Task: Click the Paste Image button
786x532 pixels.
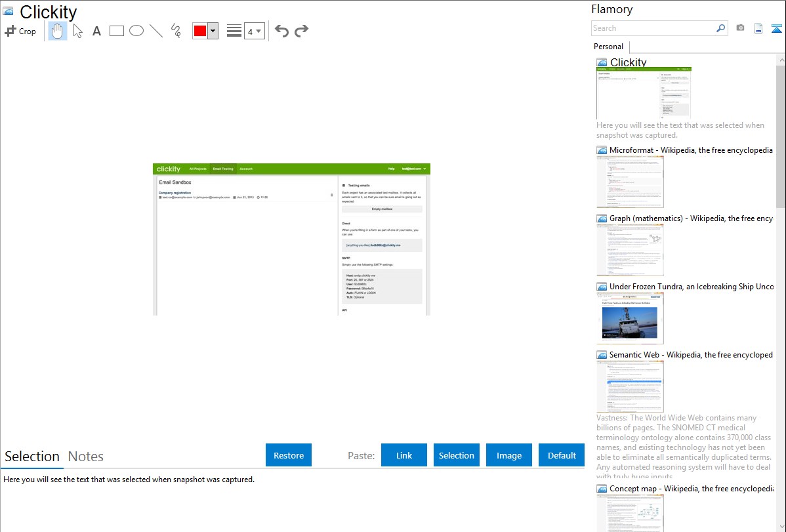Action: 509,455
